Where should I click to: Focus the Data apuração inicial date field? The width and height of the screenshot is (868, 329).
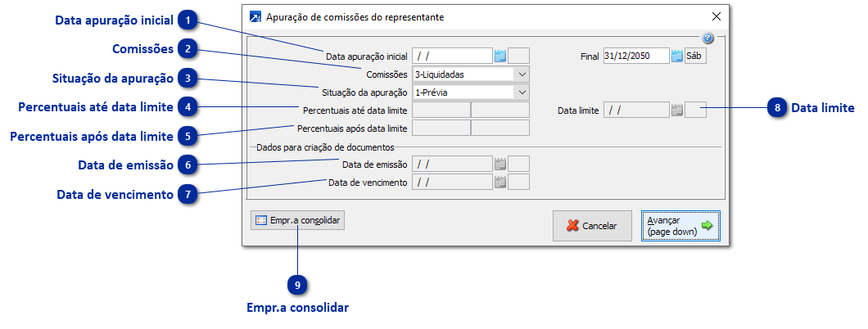click(452, 56)
